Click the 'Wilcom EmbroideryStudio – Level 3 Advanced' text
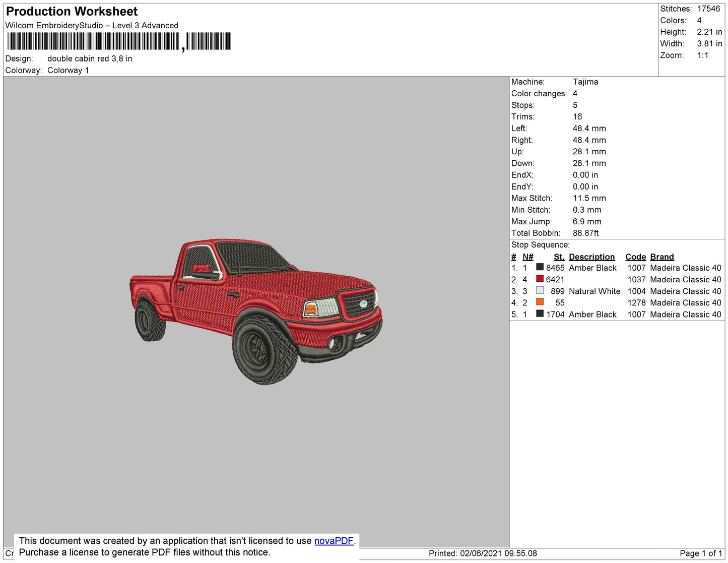Screen dimensions: 728x563 (x=92, y=25)
